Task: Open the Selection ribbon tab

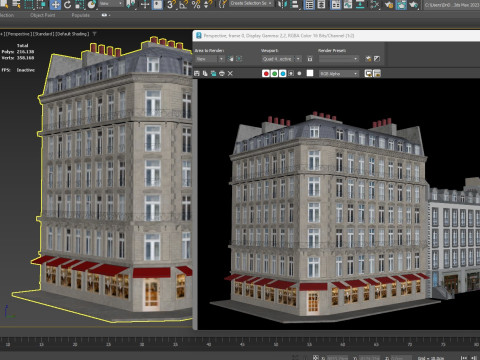Action: (x=7, y=15)
